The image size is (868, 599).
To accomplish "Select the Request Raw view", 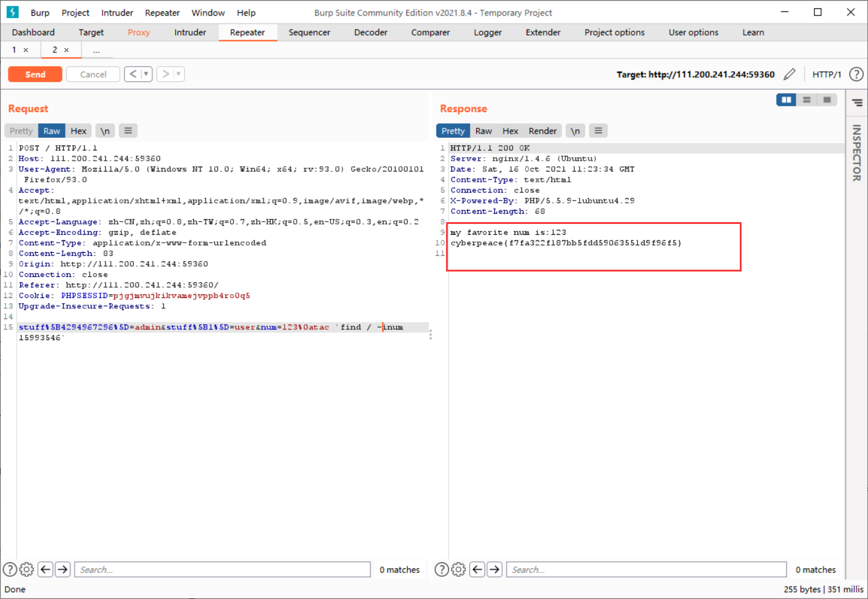I will pos(52,131).
